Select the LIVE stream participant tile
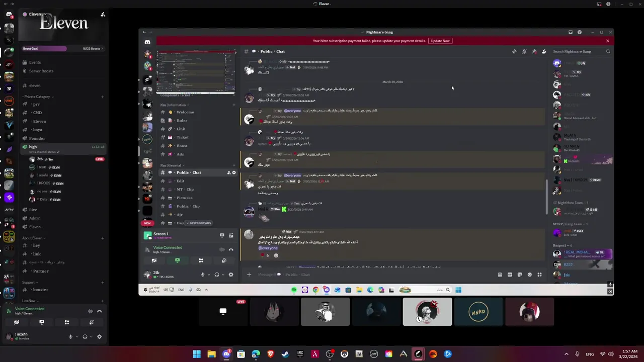 point(223,312)
